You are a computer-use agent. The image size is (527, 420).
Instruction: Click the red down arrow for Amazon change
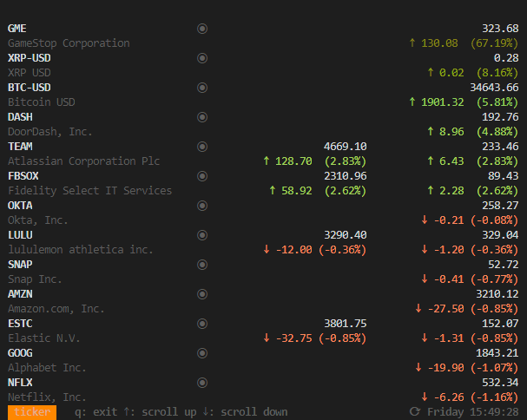(418, 308)
